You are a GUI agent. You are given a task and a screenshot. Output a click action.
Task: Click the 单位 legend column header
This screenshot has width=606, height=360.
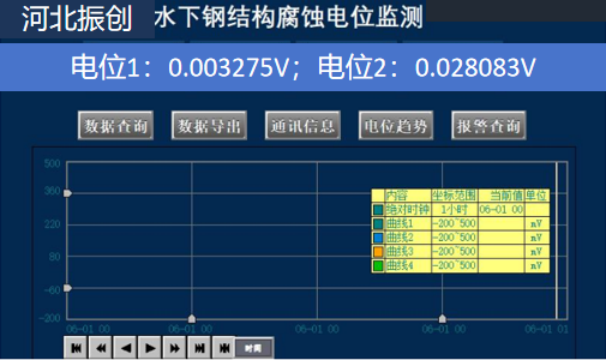coord(537,196)
